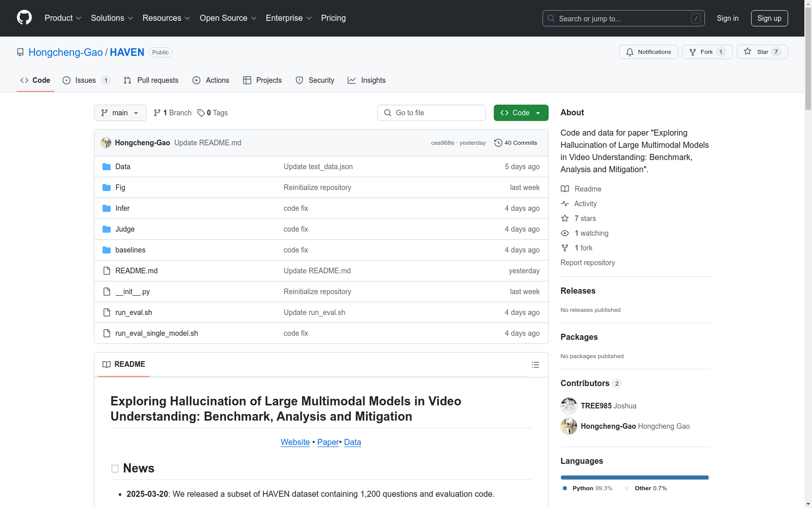Expand the Product menu

63,18
